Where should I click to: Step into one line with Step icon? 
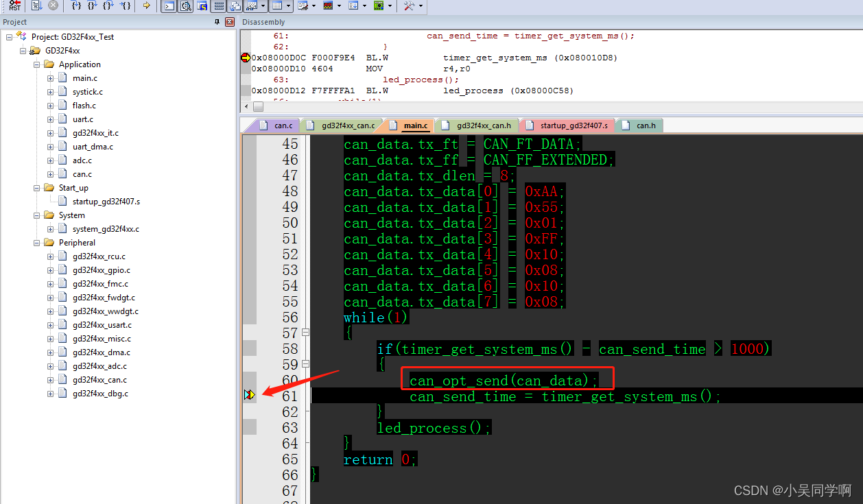point(78,6)
